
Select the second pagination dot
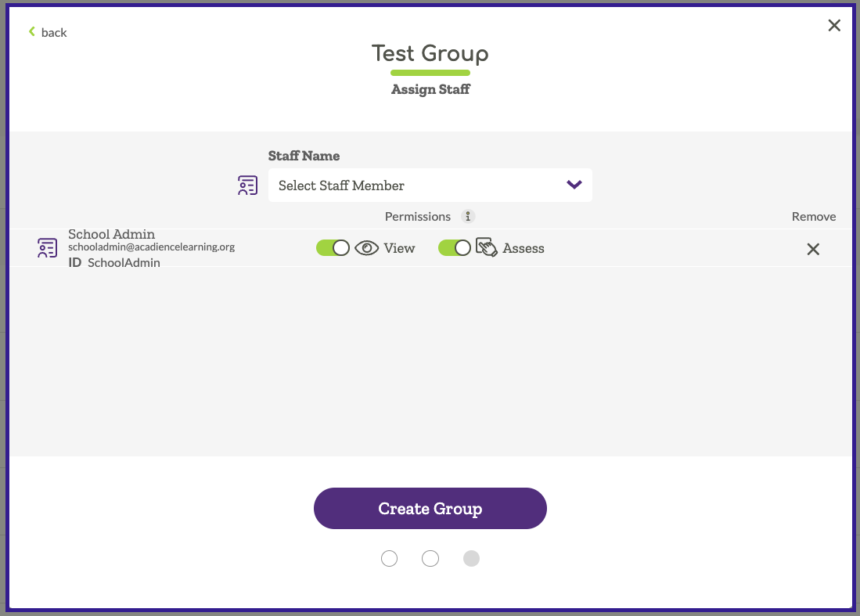[x=430, y=558]
